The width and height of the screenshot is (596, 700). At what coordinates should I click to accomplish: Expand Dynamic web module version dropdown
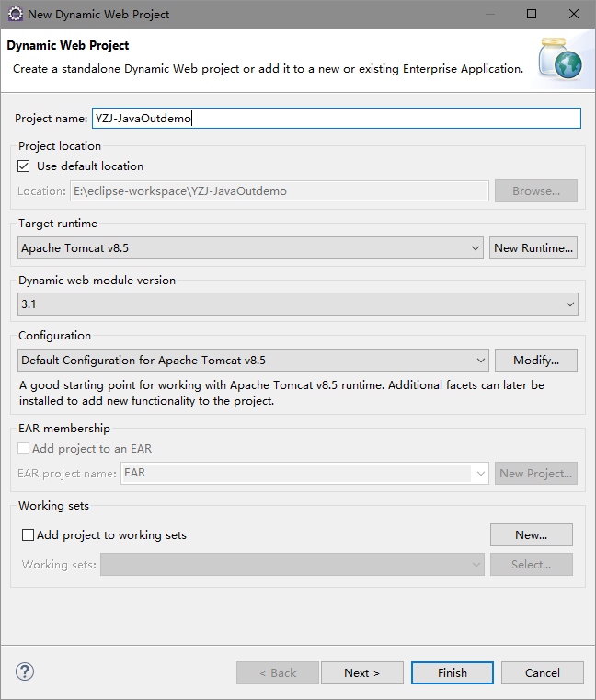[298, 304]
